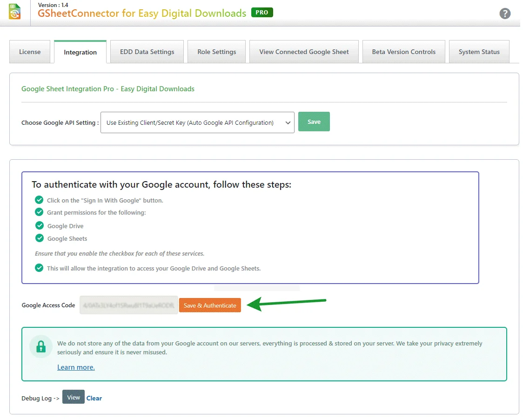The image size is (523, 420).
Task: Click Save & Authenticate button
Action: (210, 305)
